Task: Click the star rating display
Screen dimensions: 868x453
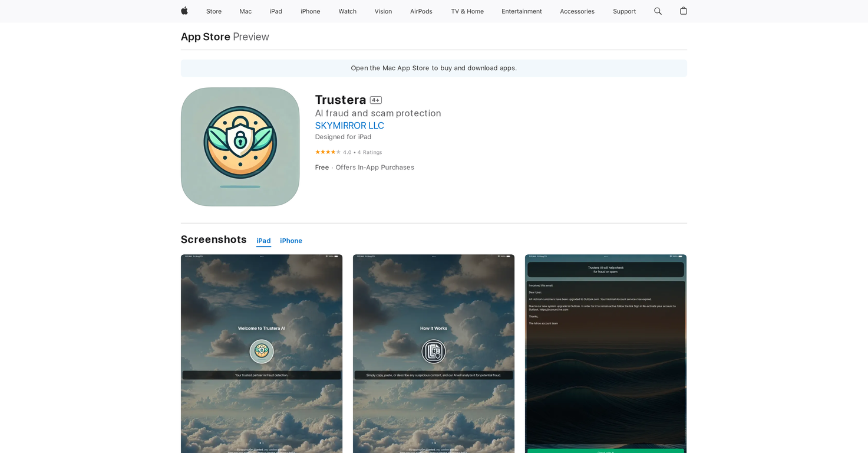Action: (x=328, y=152)
